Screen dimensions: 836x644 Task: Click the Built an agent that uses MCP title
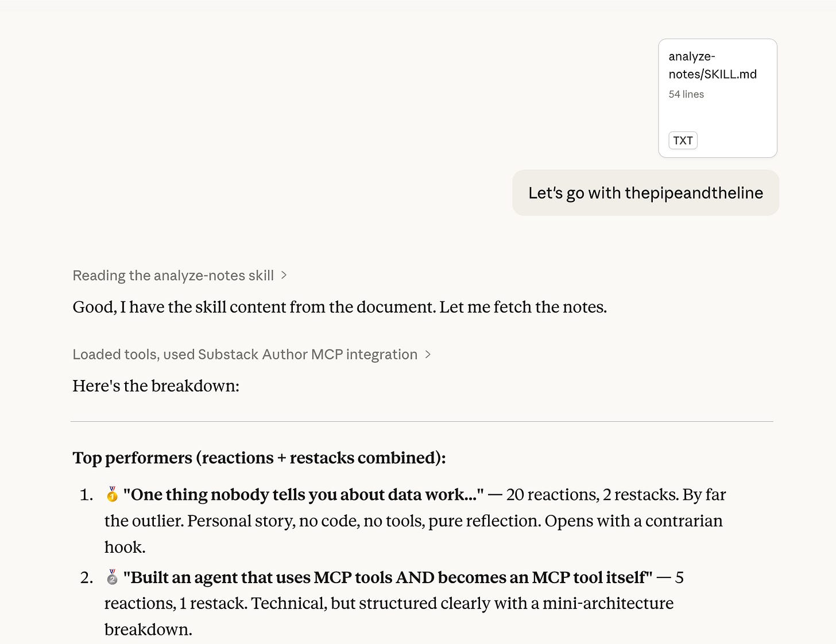click(x=388, y=577)
